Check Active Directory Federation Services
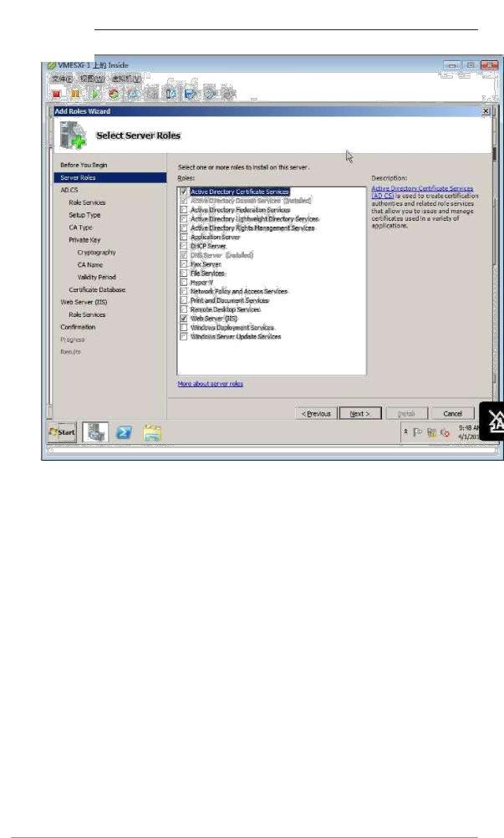The image size is (504, 838). pyautogui.click(x=184, y=210)
